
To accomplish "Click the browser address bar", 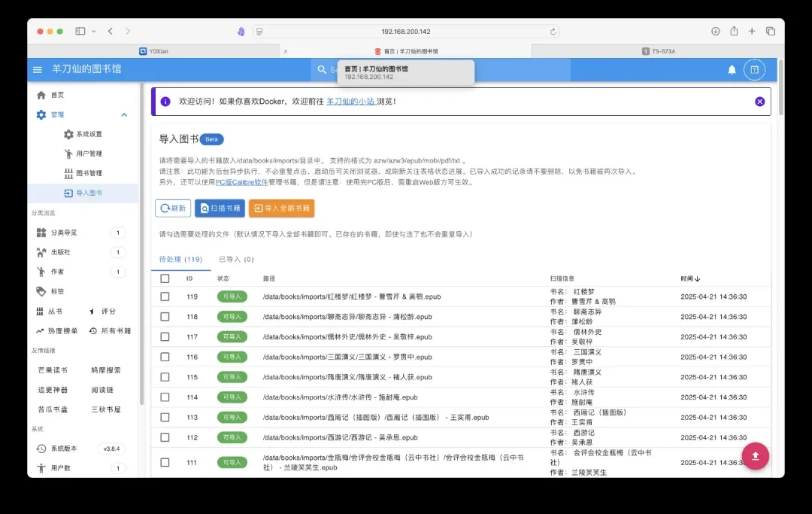I will pyautogui.click(x=406, y=32).
